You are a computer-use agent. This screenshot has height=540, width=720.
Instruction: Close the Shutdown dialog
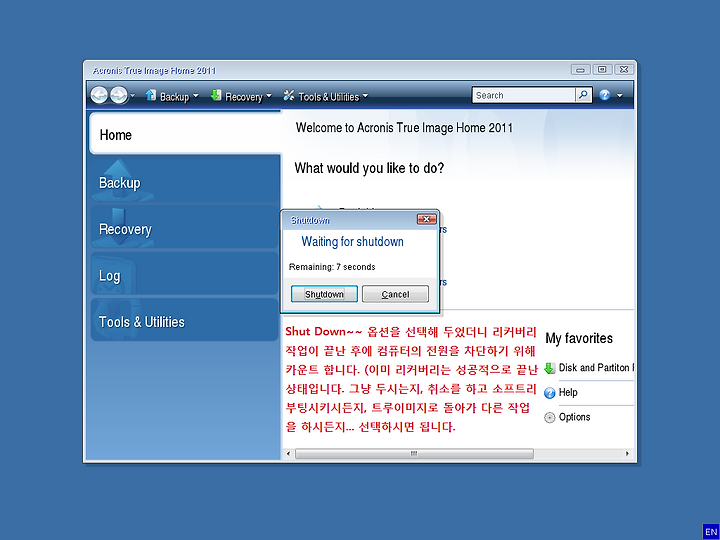click(427, 219)
